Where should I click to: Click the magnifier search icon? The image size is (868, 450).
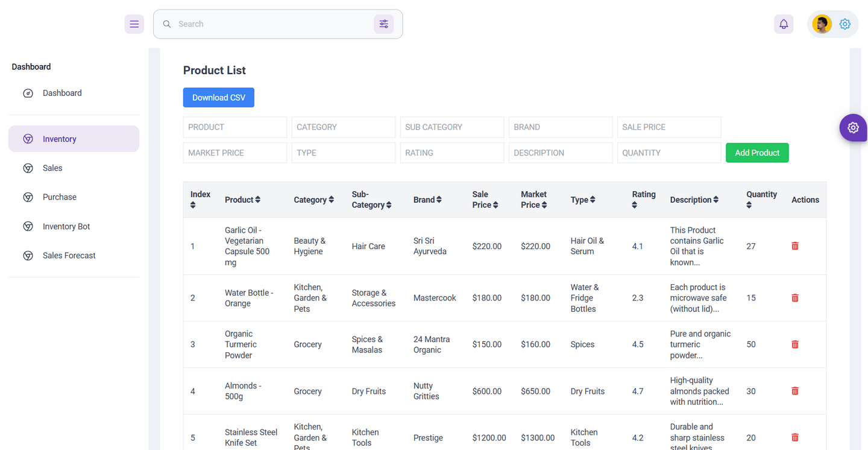pyautogui.click(x=167, y=24)
